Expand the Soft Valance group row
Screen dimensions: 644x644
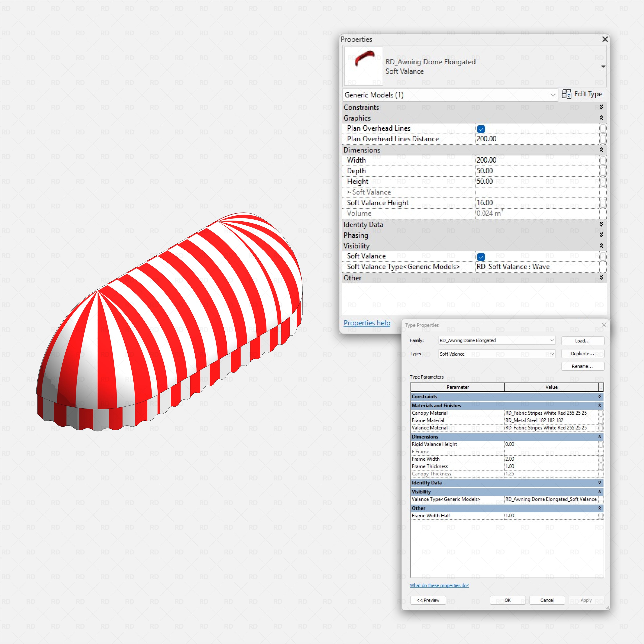coord(349,192)
